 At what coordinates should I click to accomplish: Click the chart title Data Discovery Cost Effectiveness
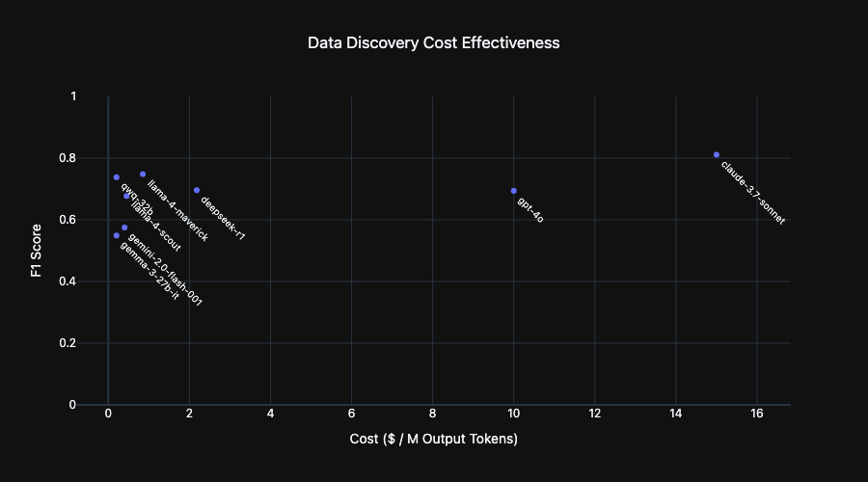(433, 43)
